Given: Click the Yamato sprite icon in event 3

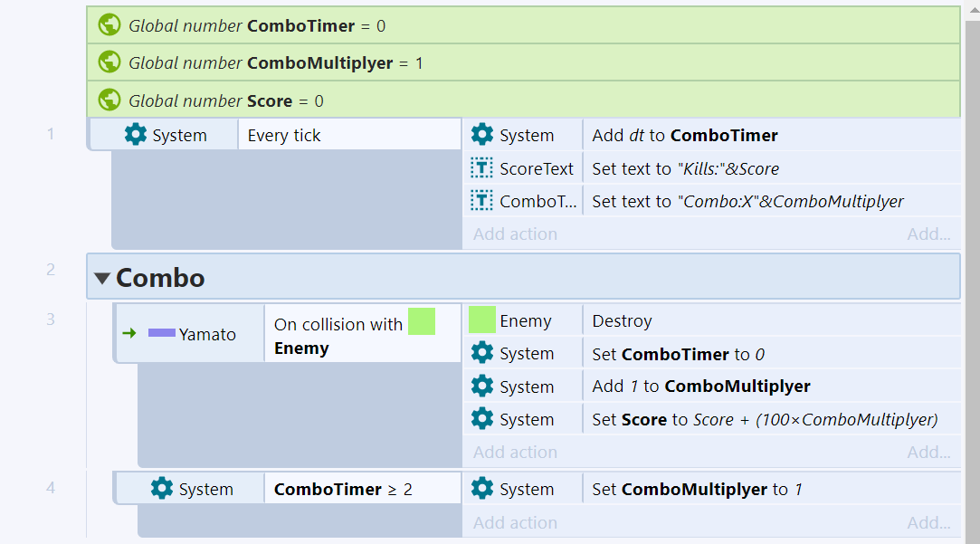Looking at the screenshot, I should click(x=161, y=333).
